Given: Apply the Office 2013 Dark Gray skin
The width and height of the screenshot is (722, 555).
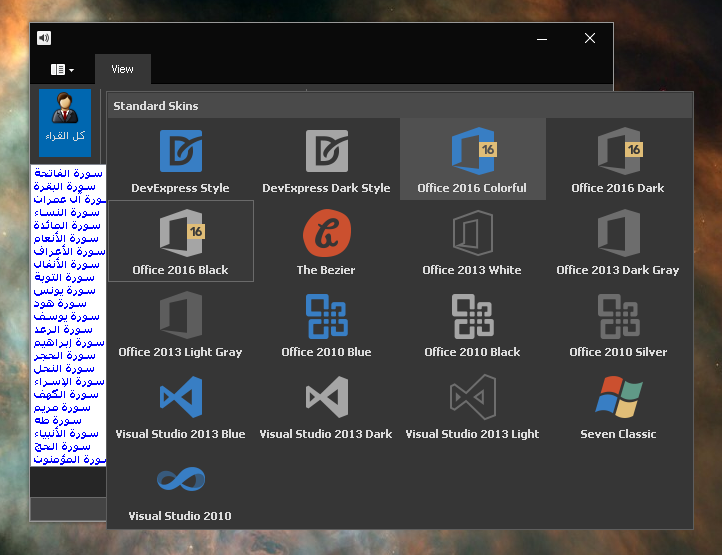Looking at the screenshot, I should (618, 233).
